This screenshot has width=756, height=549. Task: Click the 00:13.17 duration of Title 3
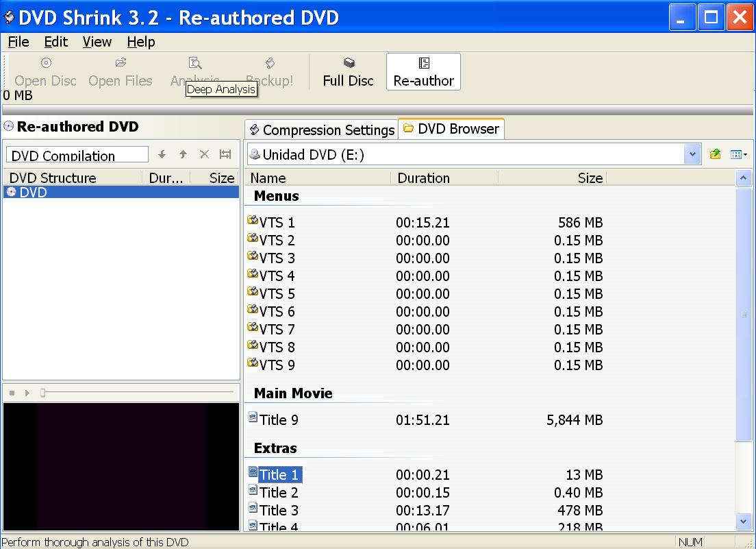pos(423,511)
